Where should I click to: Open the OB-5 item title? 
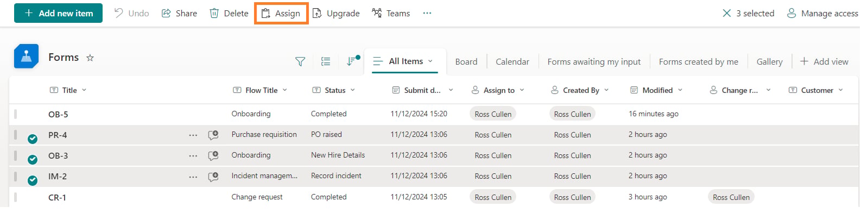point(58,115)
